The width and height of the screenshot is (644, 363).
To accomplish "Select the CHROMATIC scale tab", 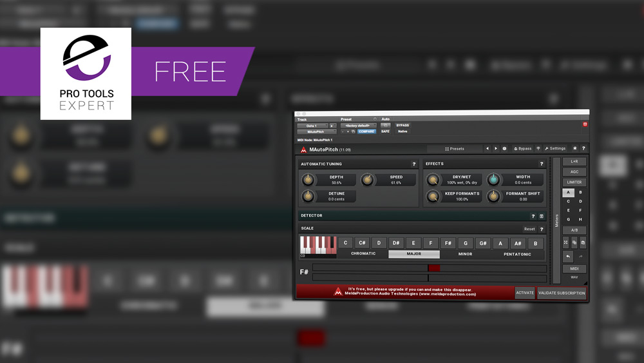I will point(363,253).
